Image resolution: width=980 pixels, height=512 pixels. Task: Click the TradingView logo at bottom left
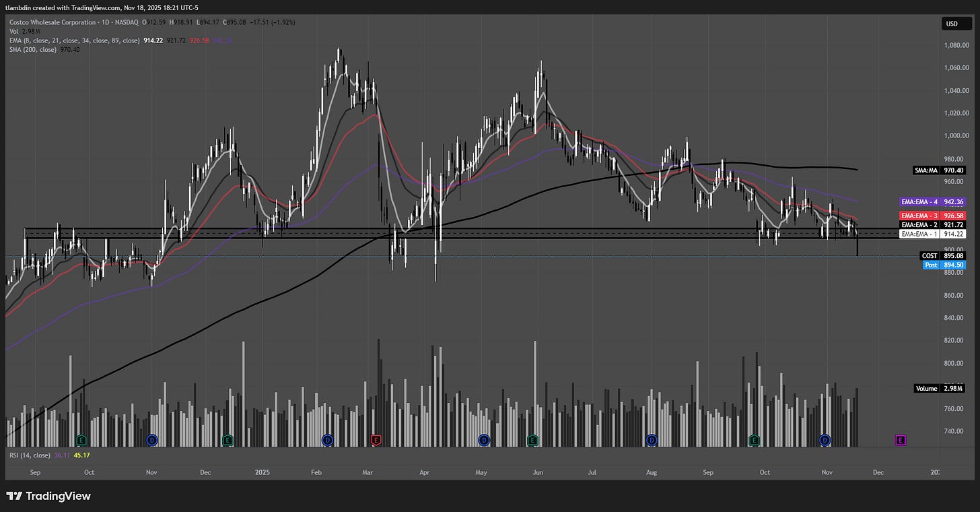[x=48, y=497]
